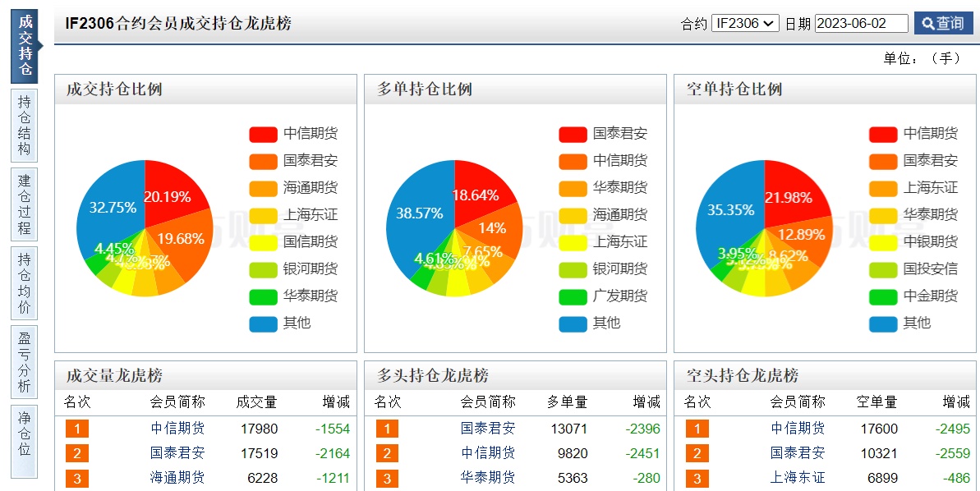The height and width of the screenshot is (491, 980).
Task: Select the -2559 增减 value for 国泰君安
Action: [x=953, y=453]
